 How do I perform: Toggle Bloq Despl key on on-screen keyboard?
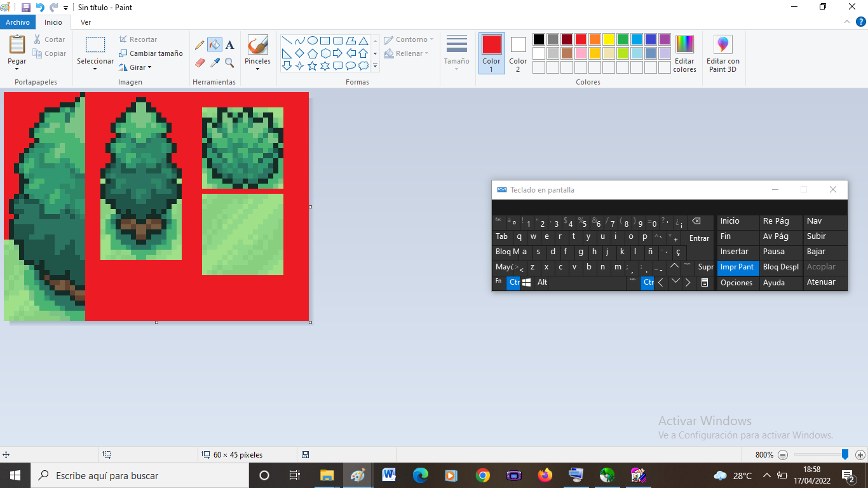(780, 268)
